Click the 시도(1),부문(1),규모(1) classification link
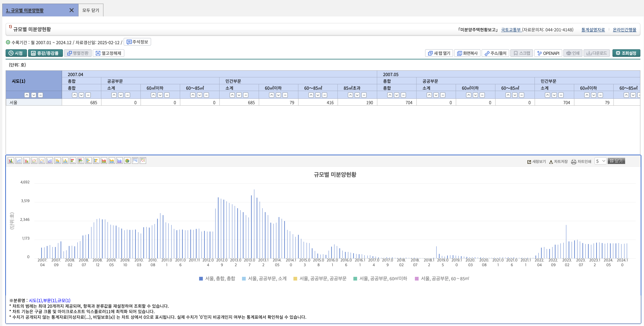Screen dimensions: 644x326 (49, 300)
